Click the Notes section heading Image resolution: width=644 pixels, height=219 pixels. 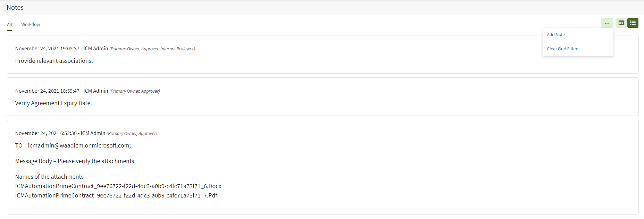pyautogui.click(x=15, y=7)
